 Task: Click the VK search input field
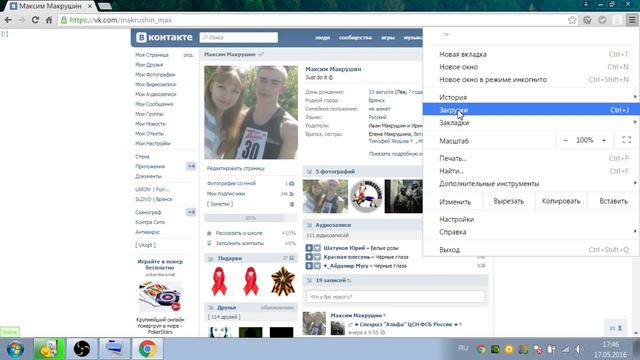239,37
